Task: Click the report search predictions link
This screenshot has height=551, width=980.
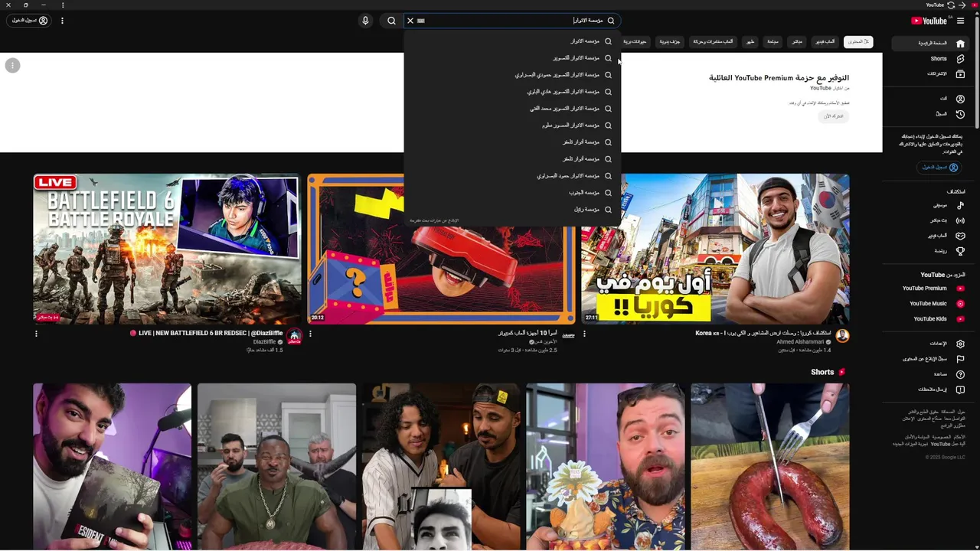Action: [434, 220]
